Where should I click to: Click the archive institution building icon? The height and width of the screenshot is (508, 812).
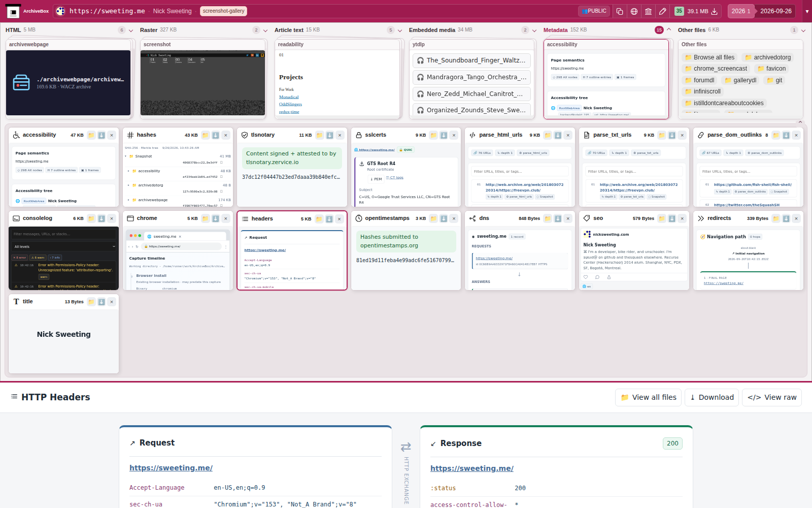point(648,11)
